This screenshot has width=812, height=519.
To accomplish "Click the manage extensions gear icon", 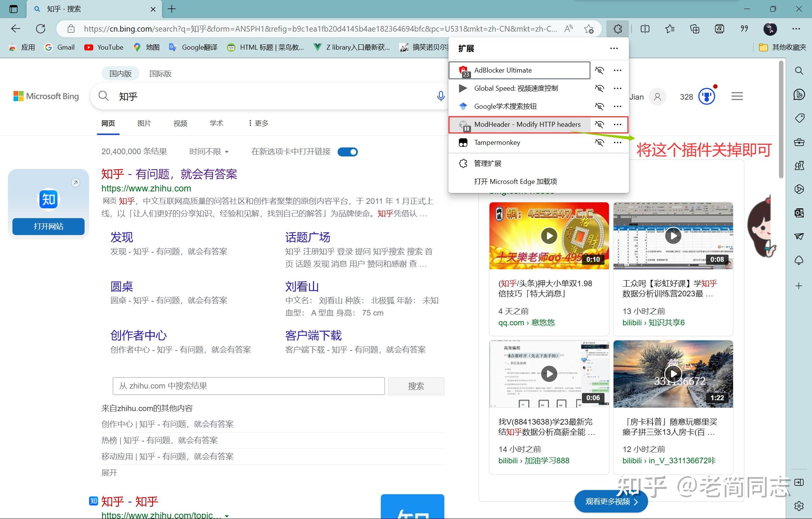I will click(x=463, y=163).
